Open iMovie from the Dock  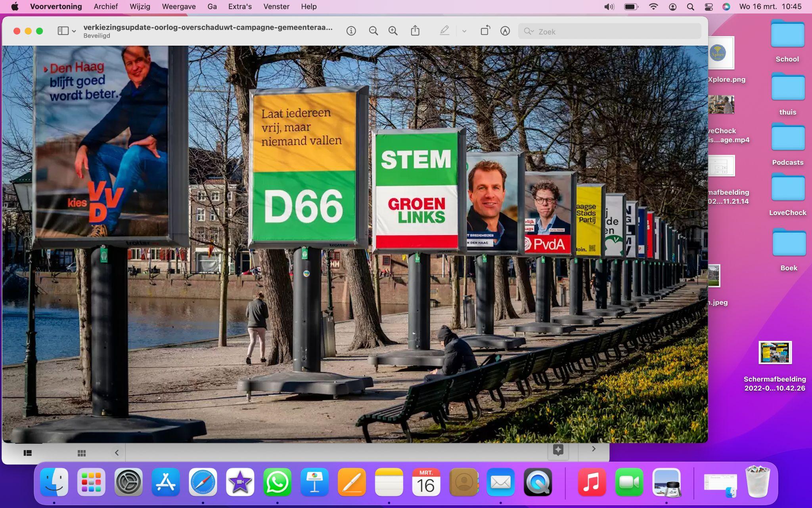coord(240,482)
